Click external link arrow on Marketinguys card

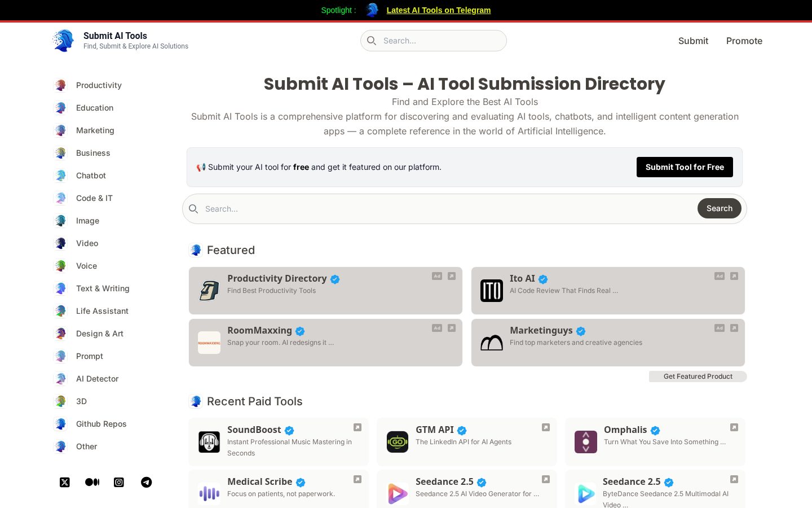(734, 328)
